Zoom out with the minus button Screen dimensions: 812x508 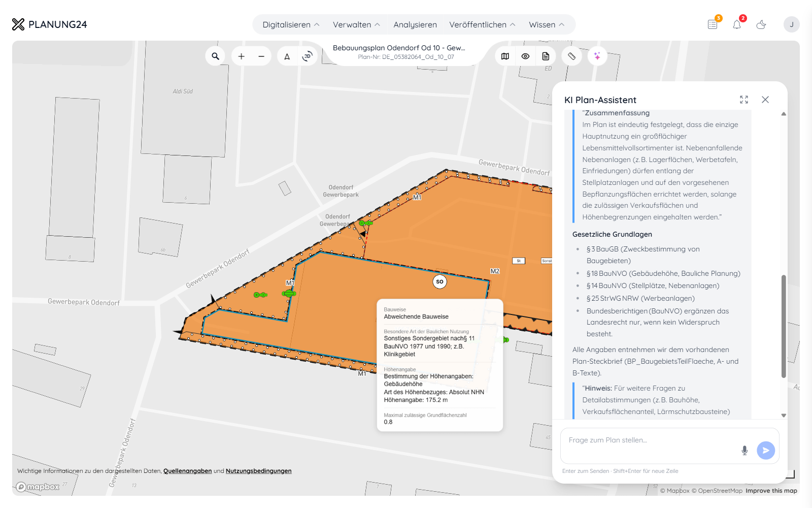tap(261, 56)
